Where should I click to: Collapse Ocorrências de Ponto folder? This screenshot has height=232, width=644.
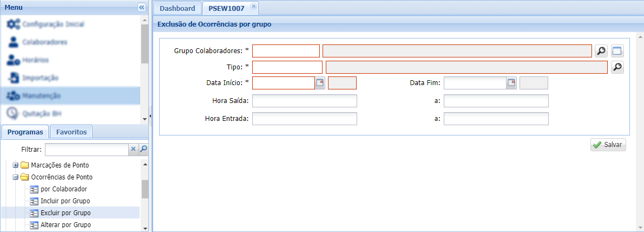pos(16,177)
